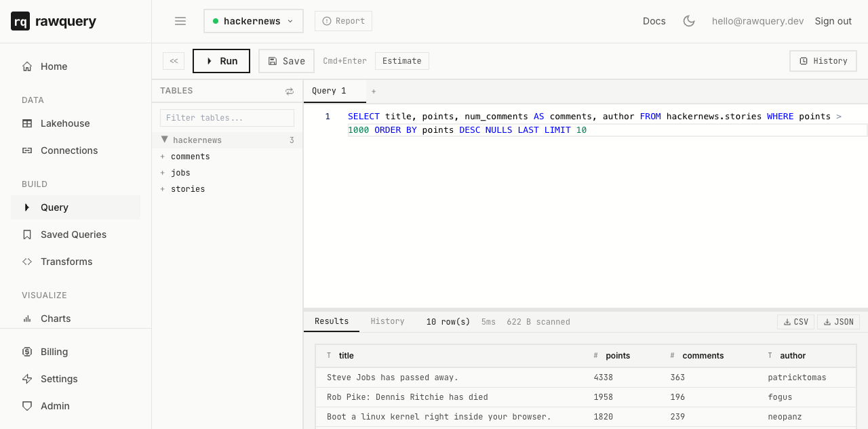This screenshot has width=868, height=429.
Task: Focus the Filter tables input field
Action: pos(227,118)
